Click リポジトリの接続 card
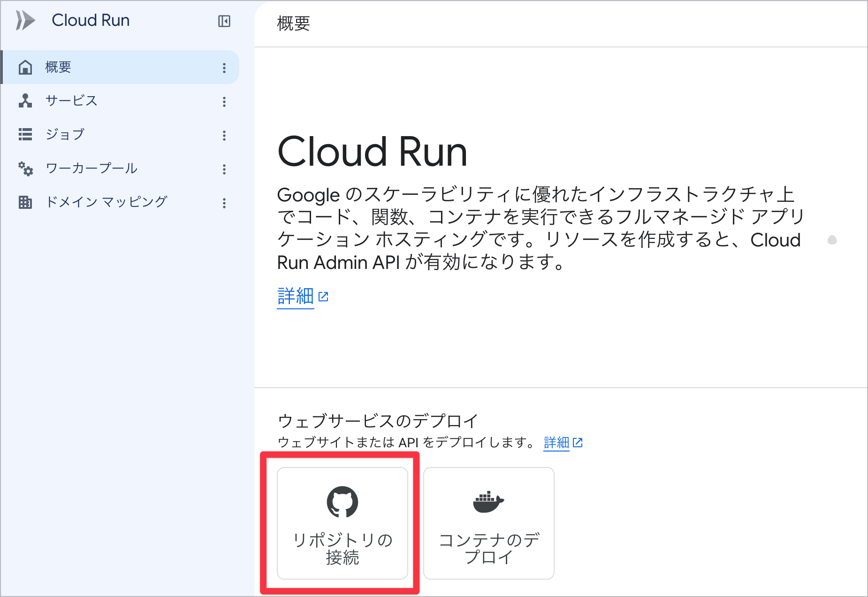 click(x=343, y=523)
